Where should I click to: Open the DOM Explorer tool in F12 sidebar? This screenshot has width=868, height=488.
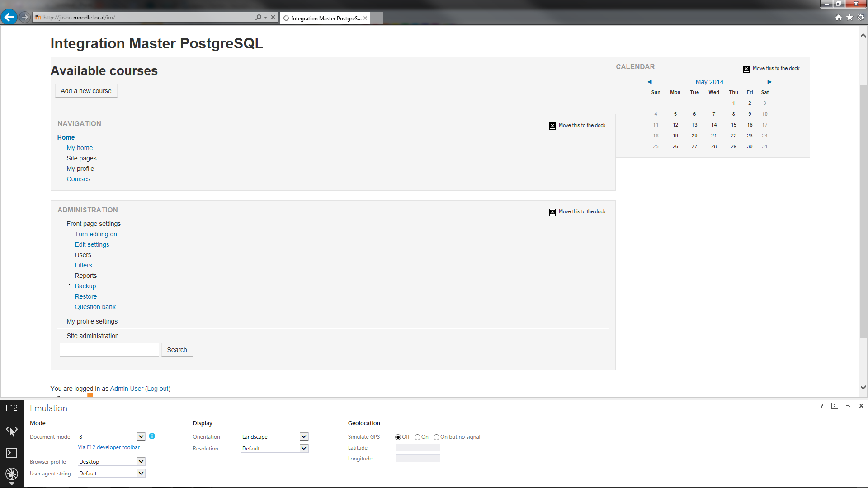pyautogui.click(x=12, y=432)
